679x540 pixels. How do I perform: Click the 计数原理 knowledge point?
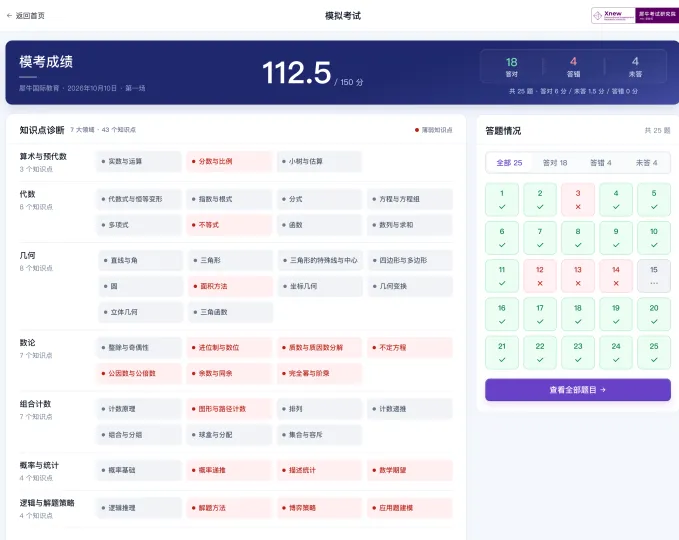(x=139, y=409)
